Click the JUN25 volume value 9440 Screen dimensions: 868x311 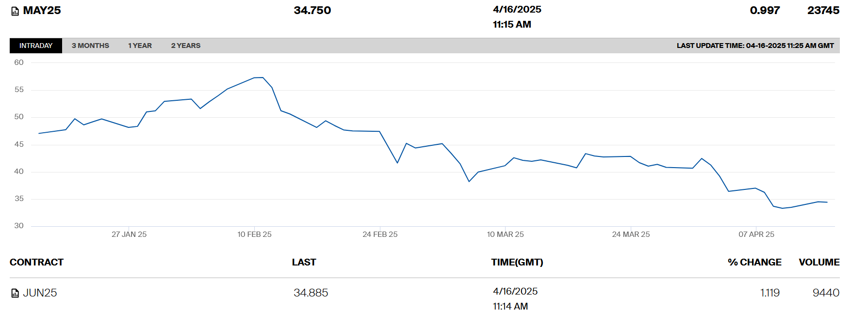click(826, 293)
